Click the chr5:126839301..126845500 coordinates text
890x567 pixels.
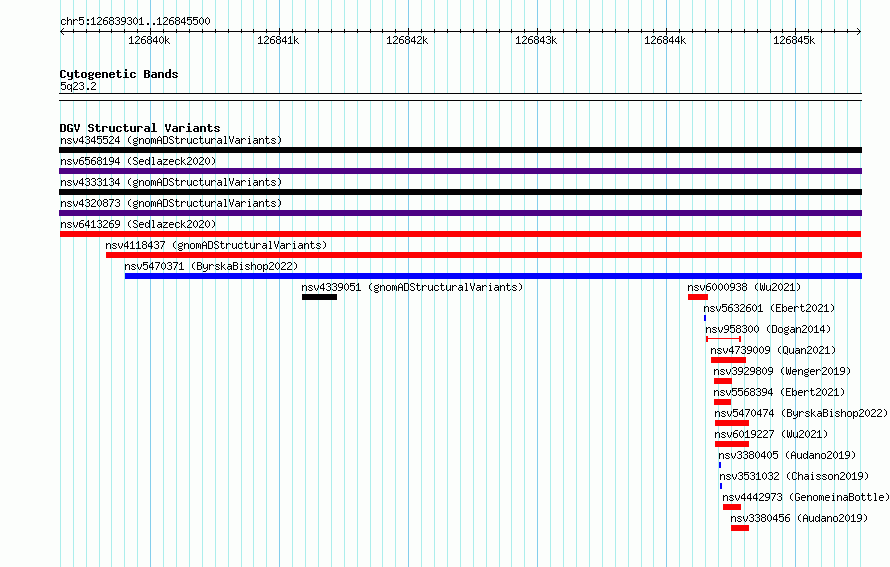tap(135, 21)
